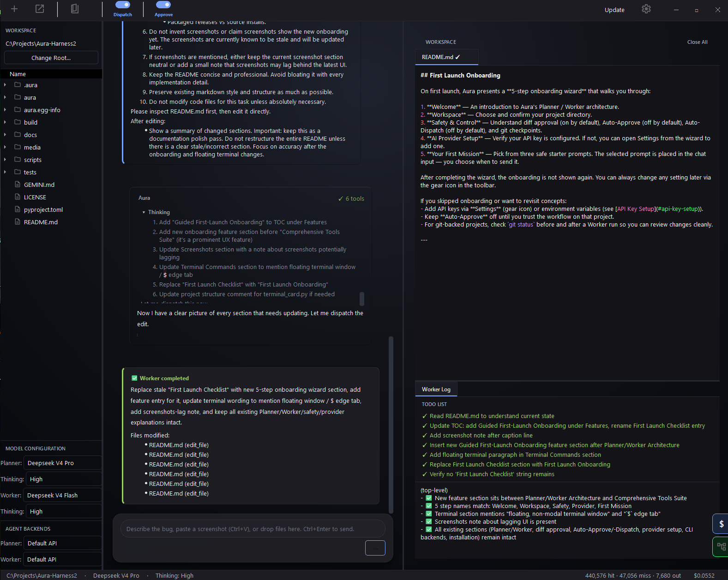This screenshot has width=728, height=580.
Task: Click the GEMINI.md file icon
Action: tap(18, 185)
